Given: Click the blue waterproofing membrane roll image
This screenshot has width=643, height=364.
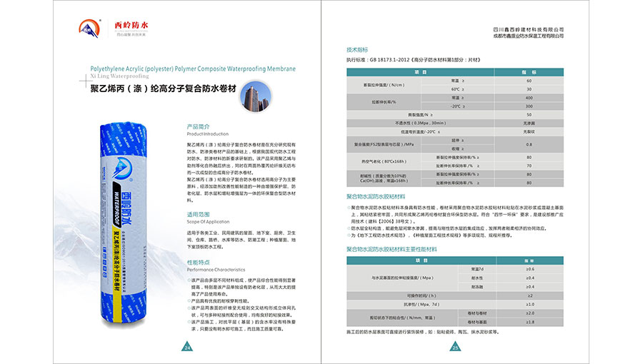Looking at the screenshot, I should 123,223.
